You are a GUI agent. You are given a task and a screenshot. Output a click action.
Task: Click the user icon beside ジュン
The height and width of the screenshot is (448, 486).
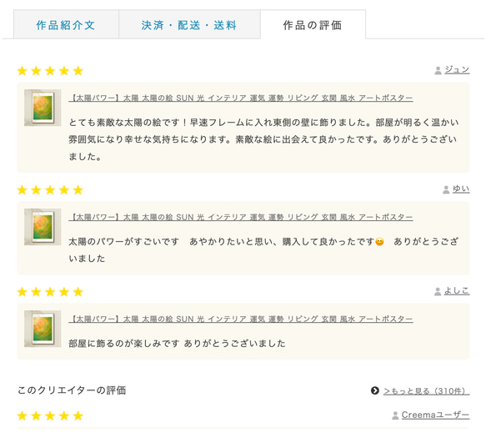pos(438,70)
